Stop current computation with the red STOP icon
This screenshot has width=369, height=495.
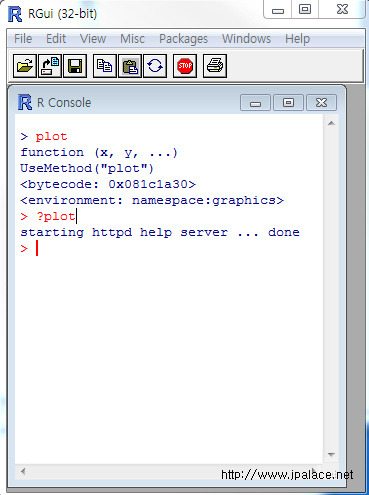(x=185, y=66)
